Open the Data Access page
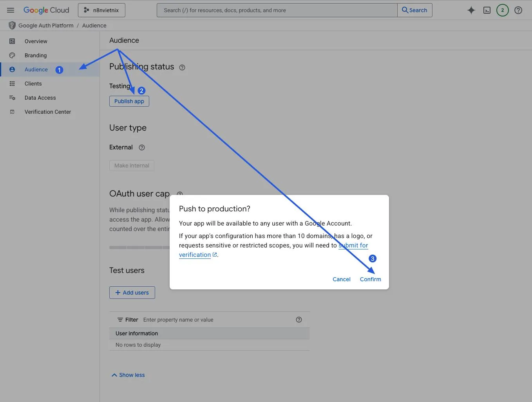 pyautogui.click(x=40, y=98)
